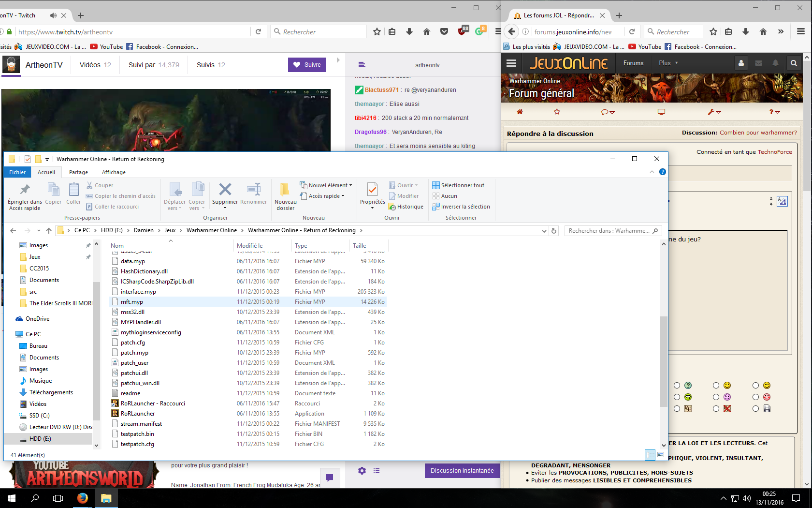The image size is (812, 508).
Task: Reload Twitch page in Firefox
Action: pyautogui.click(x=258, y=32)
